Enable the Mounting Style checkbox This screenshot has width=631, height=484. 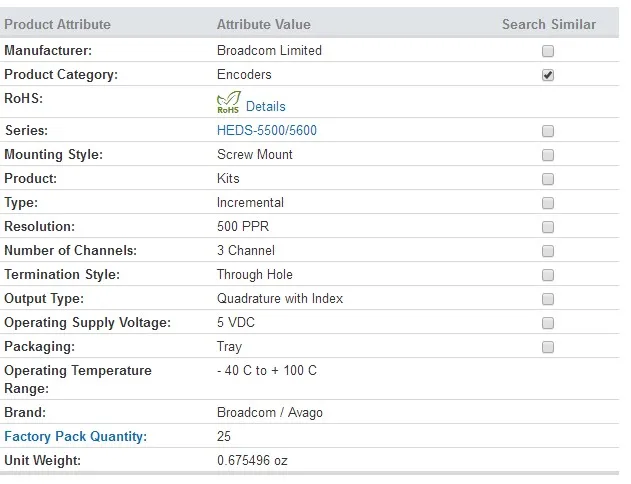coord(548,155)
